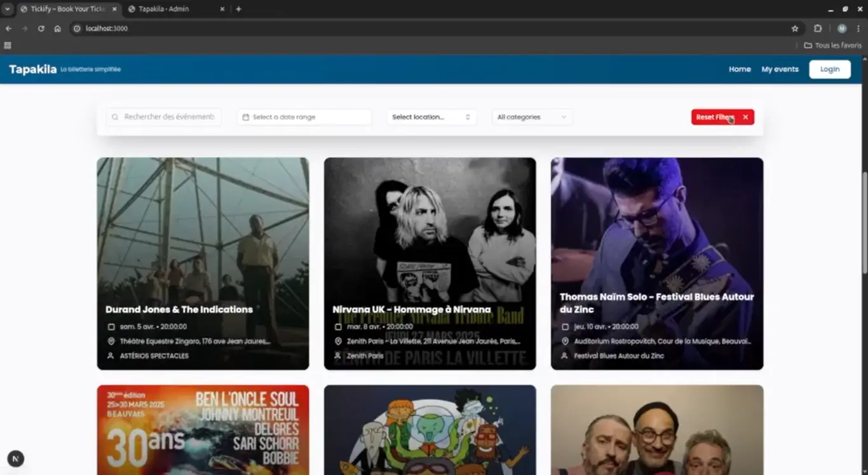
Task: Click the Tapakila logo text
Action: tap(32, 69)
